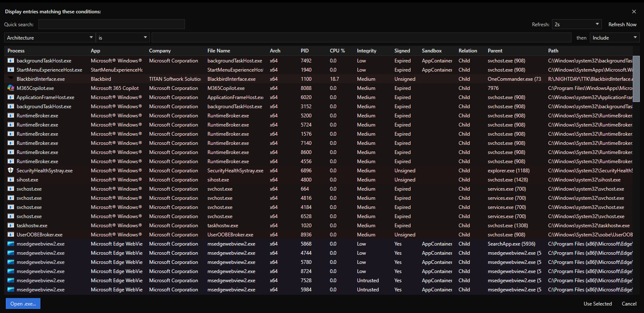Click the msedgewebview2.exe icon in PID 5780 row

pyautogui.click(x=11, y=262)
